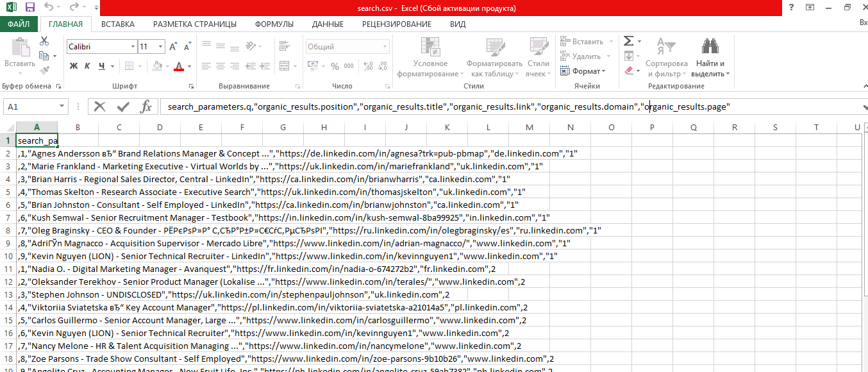The image size is (868, 372).
Task: Click Сортировка и фильтр icon
Action: tap(667, 56)
